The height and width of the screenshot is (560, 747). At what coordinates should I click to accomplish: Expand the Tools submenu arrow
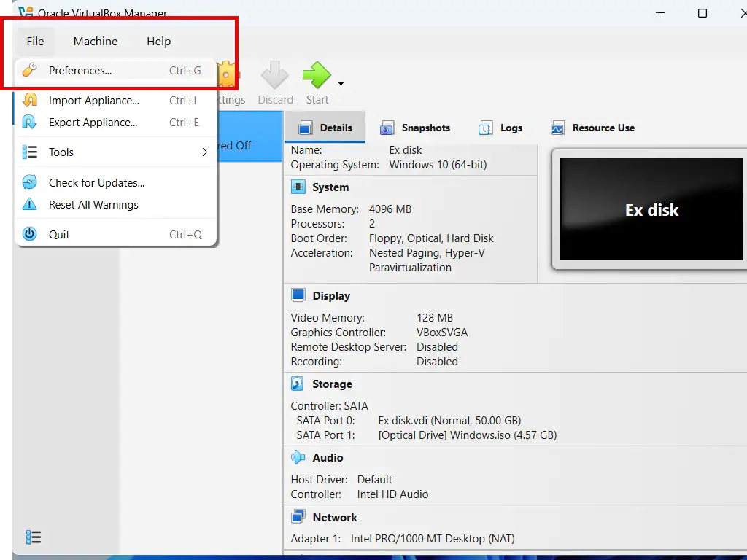(x=204, y=152)
